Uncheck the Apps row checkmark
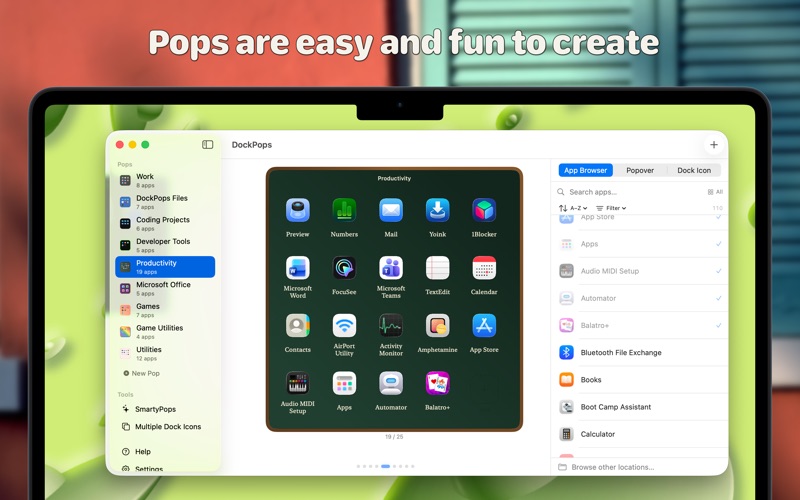This screenshot has width=800, height=500. pos(718,244)
